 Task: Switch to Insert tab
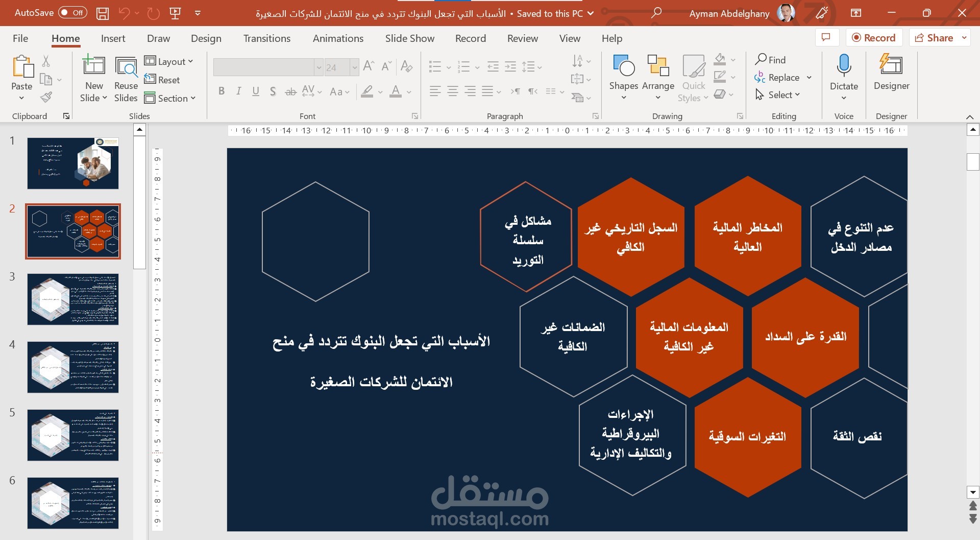[113, 38]
